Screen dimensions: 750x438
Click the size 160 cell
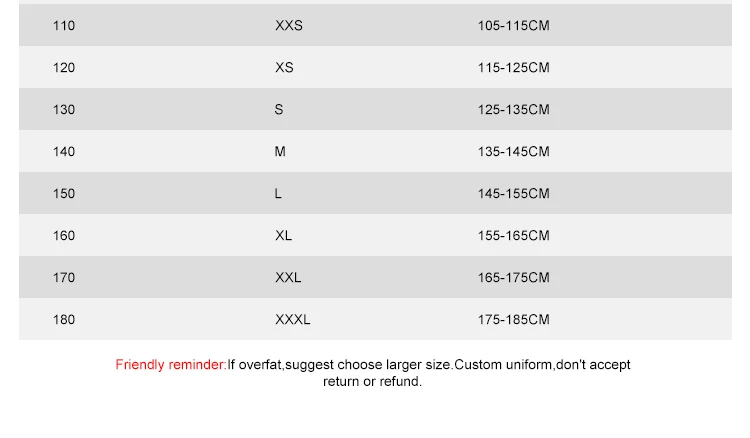point(64,236)
